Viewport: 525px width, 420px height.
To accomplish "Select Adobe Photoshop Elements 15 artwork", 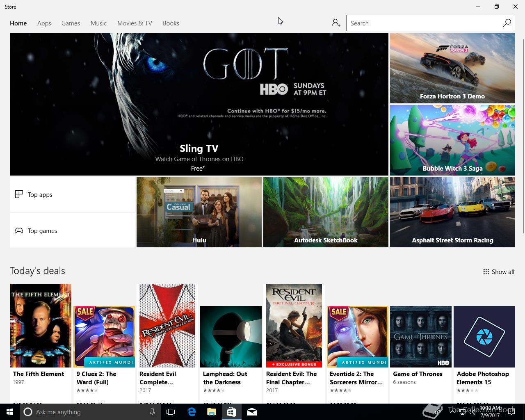I will point(484,337).
